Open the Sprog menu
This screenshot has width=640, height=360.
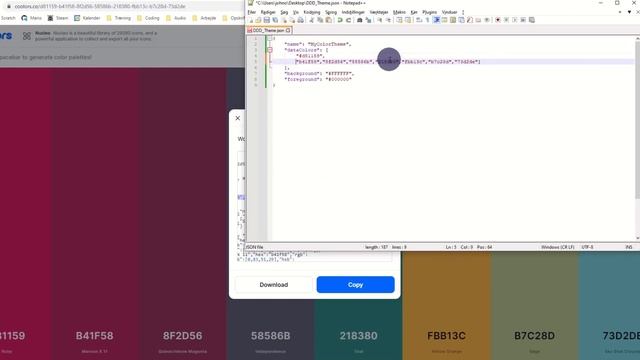click(331, 12)
